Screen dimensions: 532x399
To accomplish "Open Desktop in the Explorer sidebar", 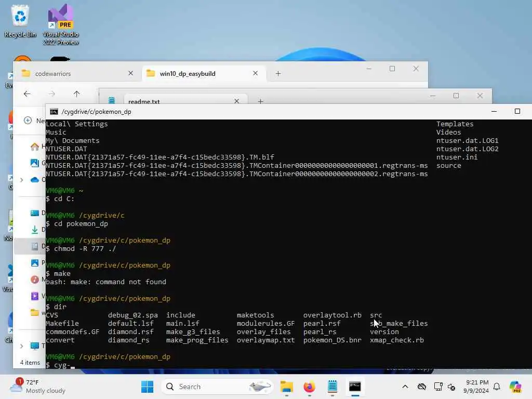I will click(35, 212).
